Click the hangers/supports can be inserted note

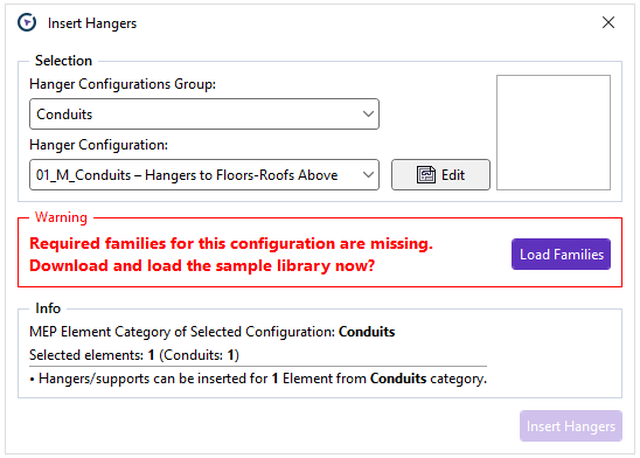258,379
